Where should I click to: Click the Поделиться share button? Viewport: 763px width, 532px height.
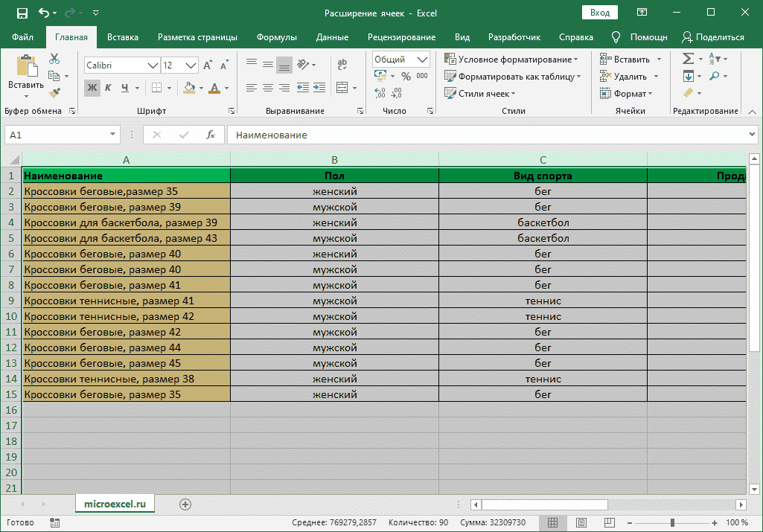713,37
